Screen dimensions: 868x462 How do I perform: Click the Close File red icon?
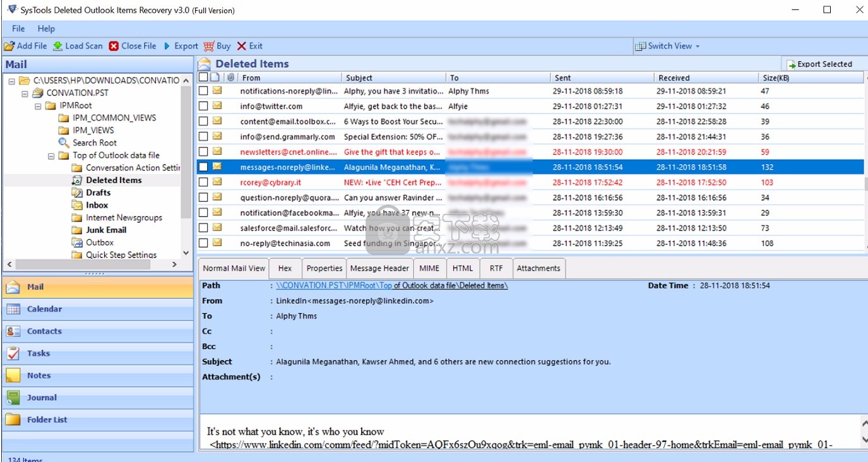coord(114,46)
